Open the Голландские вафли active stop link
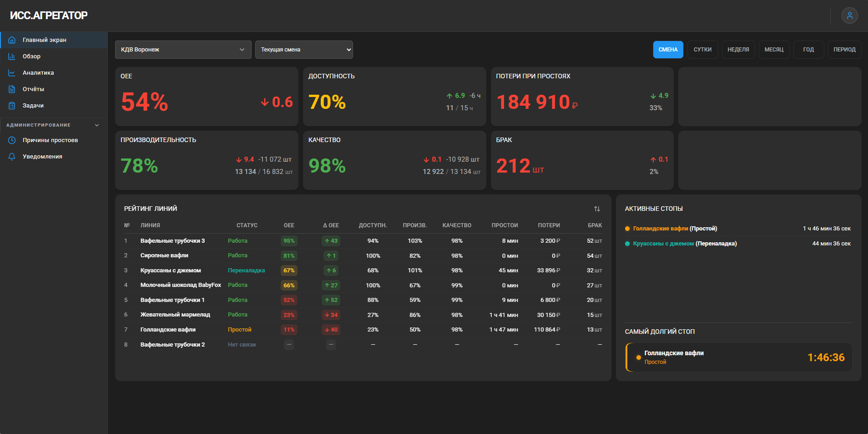The height and width of the screenshot is (434, 868). [x=660, y=229]
